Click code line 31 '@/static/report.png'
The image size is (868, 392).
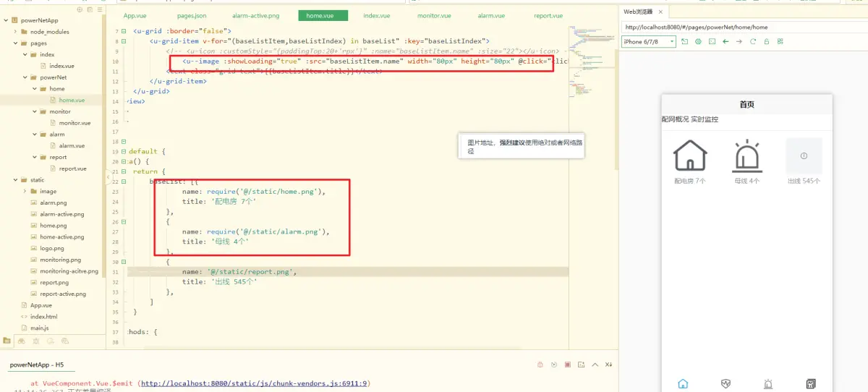(252, 271)
